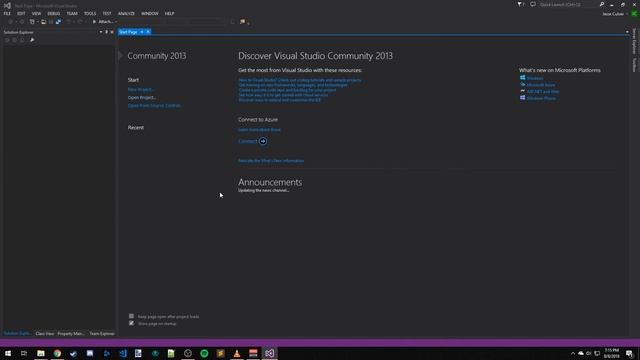This screenshot has width=640, height=360.
Task: Close the Solution Explorer panel
Action: [x=112, y=32]
